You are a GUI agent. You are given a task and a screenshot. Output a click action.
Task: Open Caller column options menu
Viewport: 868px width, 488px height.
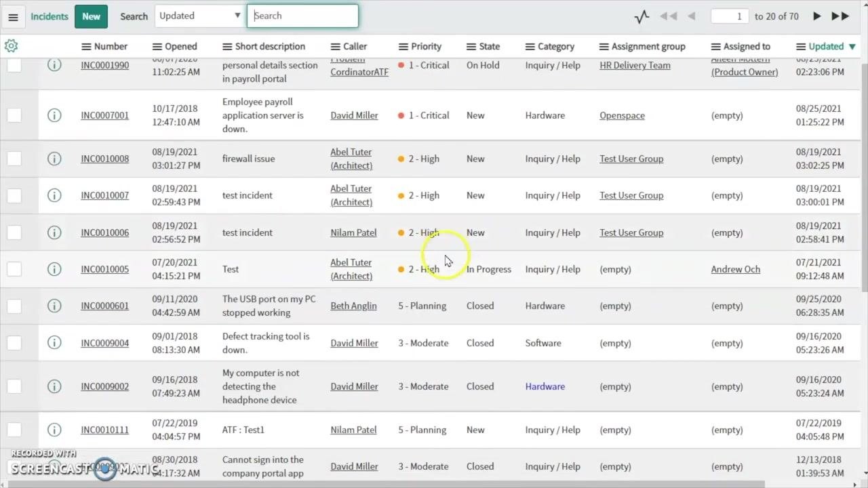[336, 47]
